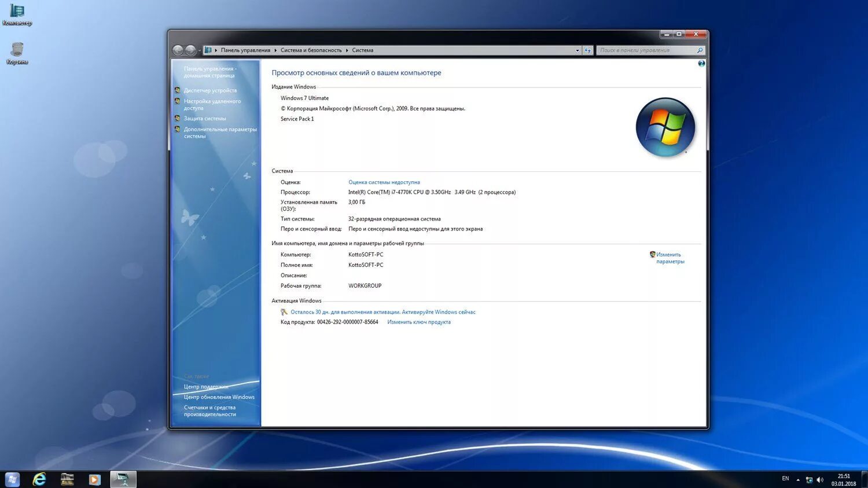Launch Internet Explorer from the taskbar
Image resolution: width=868 pixels, height=488 pixels.
point(39,479)
